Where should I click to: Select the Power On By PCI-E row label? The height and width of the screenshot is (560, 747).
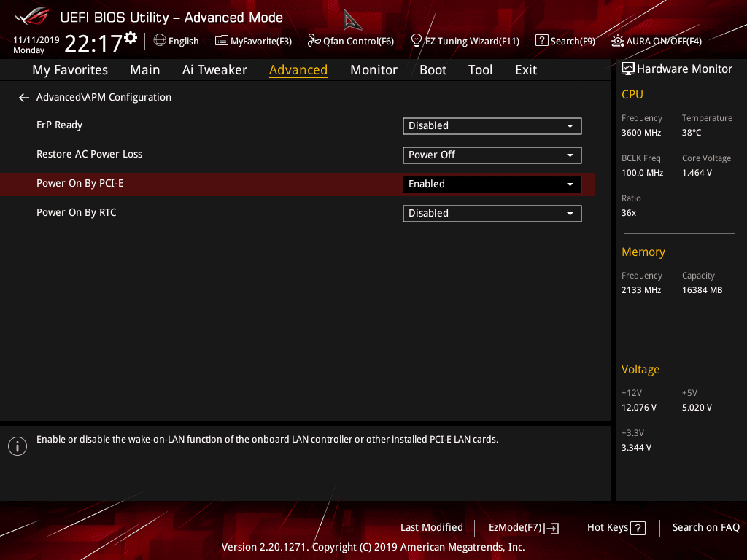[80, 183]
